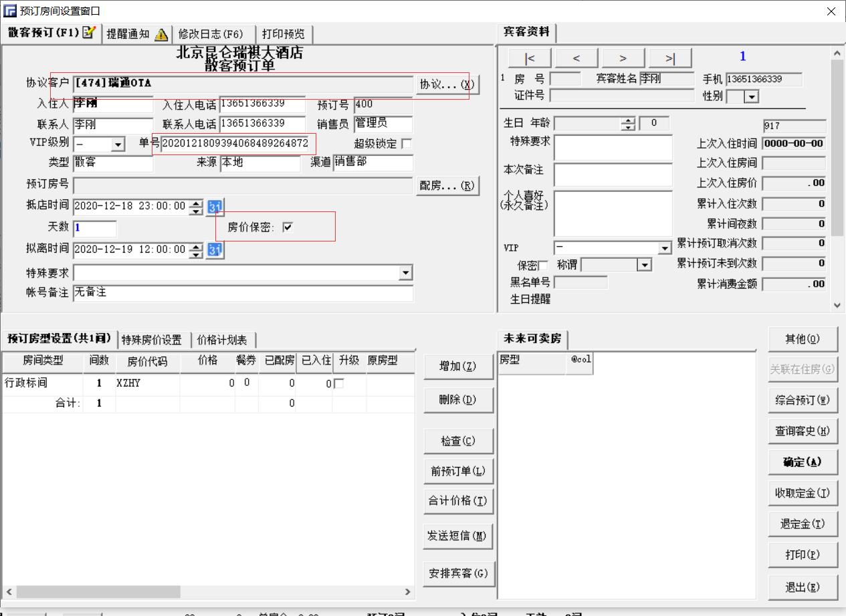Expand the 性别 dropdown in guest info
This screenshot has height=616, width=846.
pyautogui.click(x=752, y=97)
